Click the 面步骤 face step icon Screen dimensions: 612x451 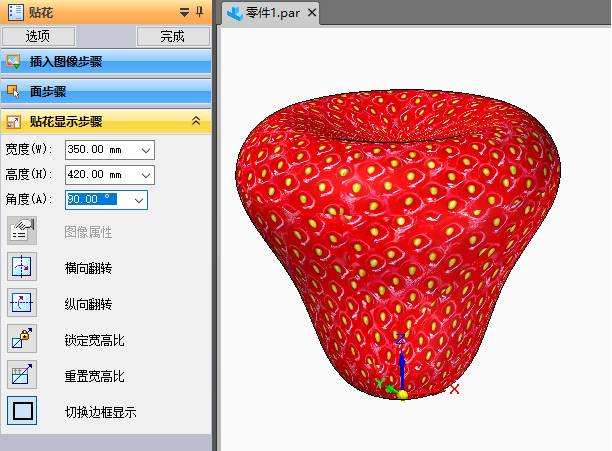(13, 91)
